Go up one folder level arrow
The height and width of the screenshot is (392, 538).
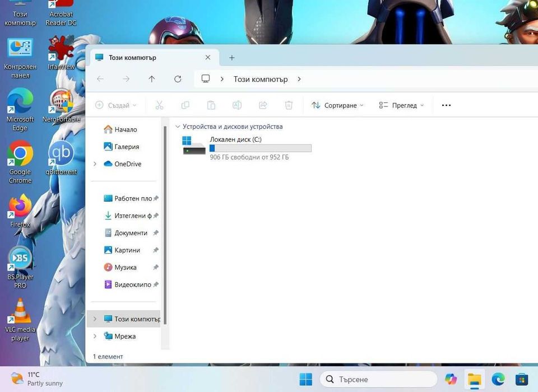(x=152, y=79)
